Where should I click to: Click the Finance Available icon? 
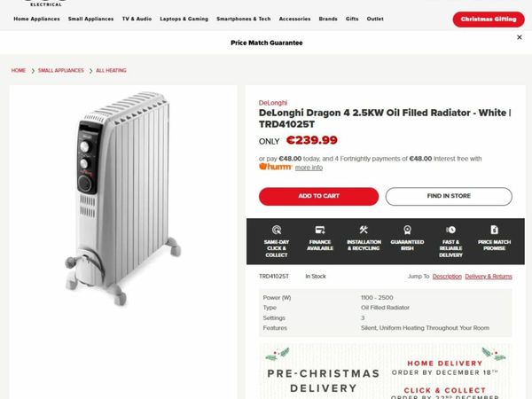(320, 230)
